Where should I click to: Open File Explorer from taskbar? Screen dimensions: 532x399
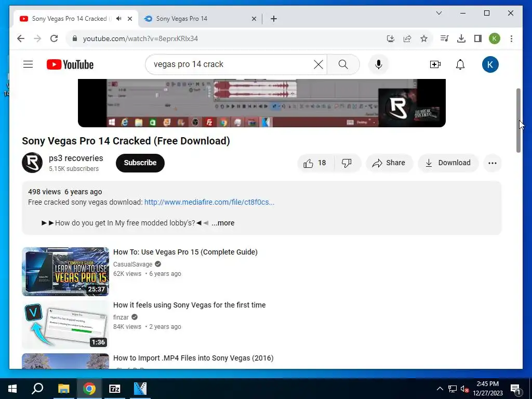[x=63, y=389]
